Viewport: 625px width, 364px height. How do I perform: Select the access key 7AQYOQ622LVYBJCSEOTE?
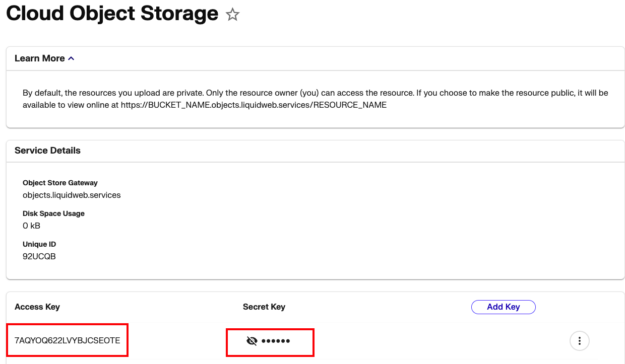point(68,341)
